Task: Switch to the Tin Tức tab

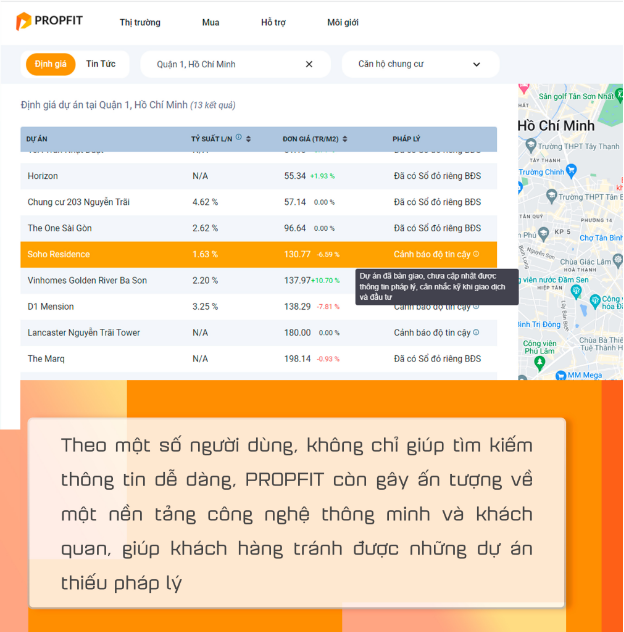Action: tap(101, 64)
